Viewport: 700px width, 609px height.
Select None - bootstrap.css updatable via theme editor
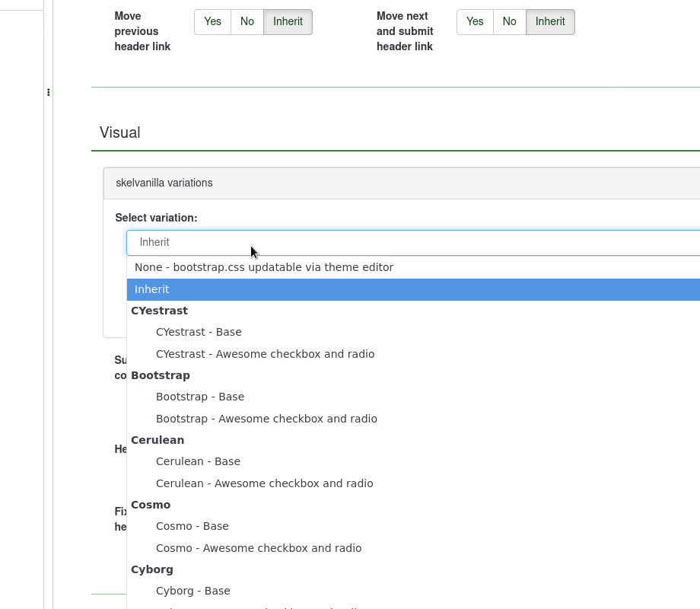pyautogui.click(x=264, y=267)
